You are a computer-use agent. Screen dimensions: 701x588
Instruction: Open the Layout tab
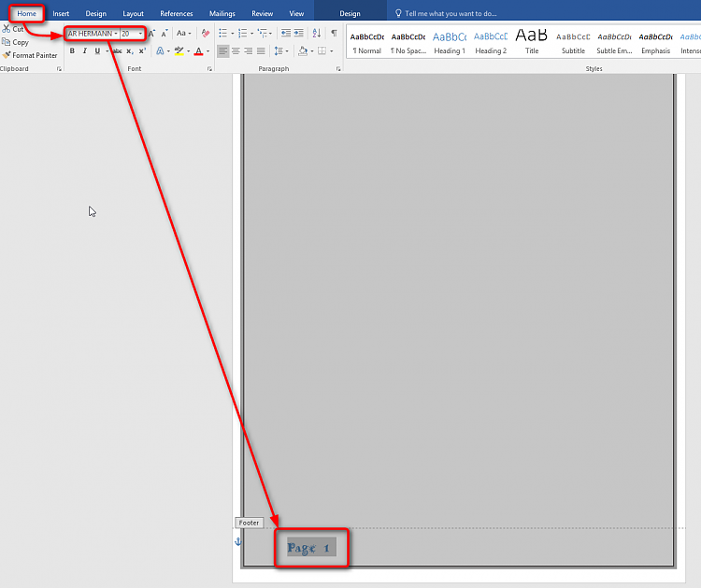[x=134, y=13]
